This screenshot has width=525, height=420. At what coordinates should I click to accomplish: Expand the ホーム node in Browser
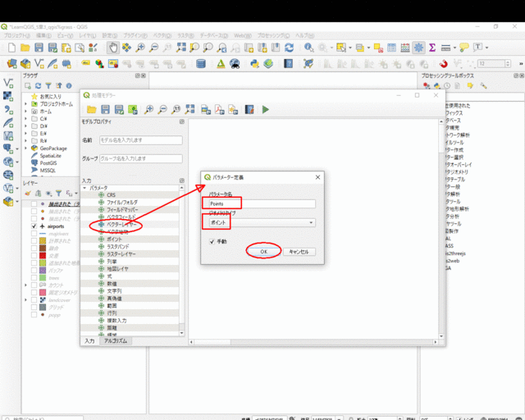[x=25, y=112]
